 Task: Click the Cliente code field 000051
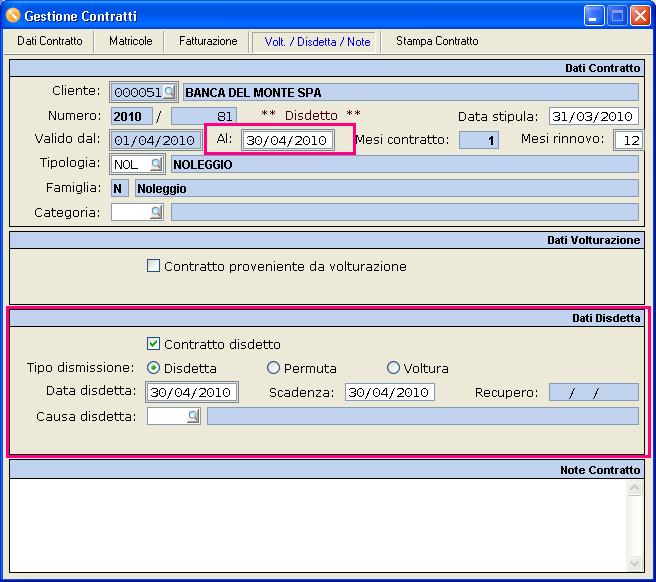tap(137, 92)
